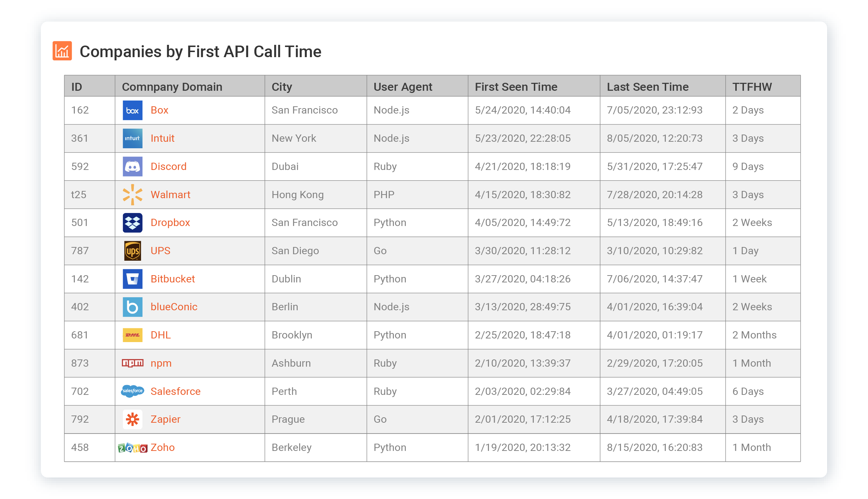Open the UPS company link
This screenshot has height=499, width=868.
[160, 251]
